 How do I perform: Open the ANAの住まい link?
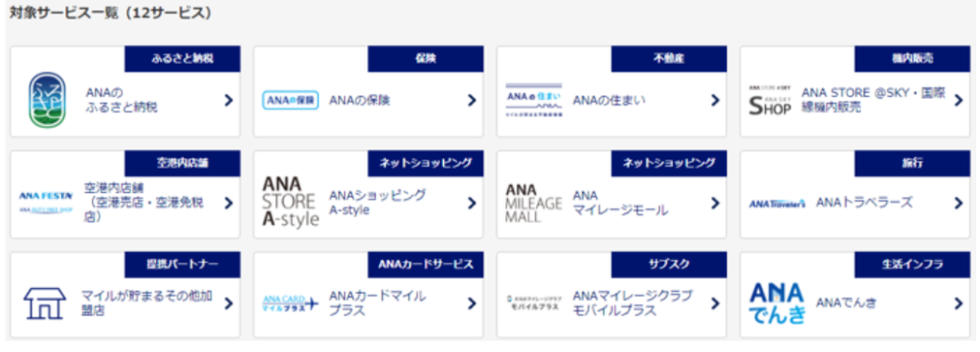[610, 99]
